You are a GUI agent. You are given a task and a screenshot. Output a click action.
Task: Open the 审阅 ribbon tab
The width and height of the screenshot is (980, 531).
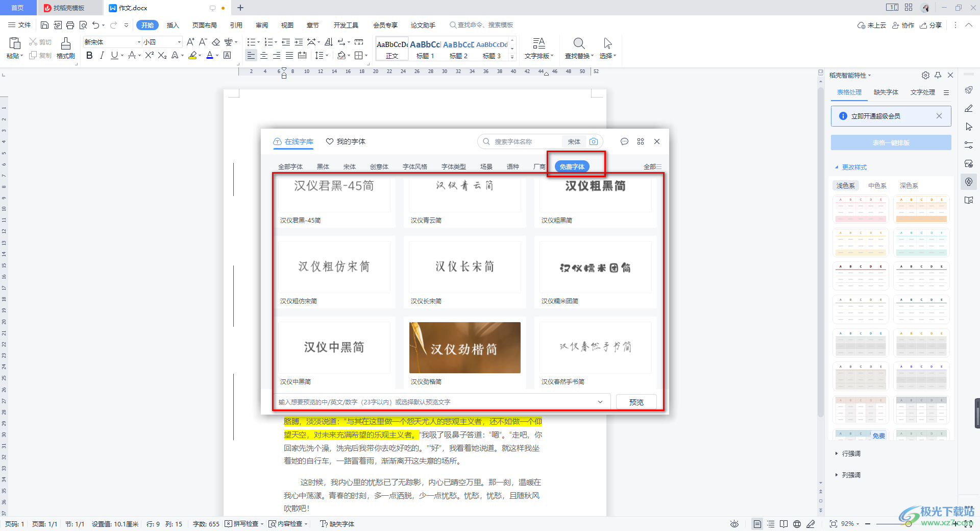[262, 25]
